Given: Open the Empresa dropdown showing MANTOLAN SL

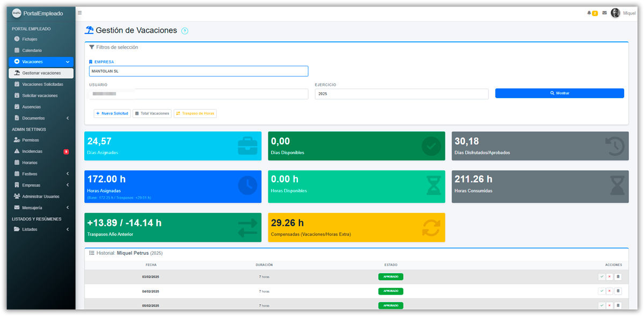Looking at the screenshot, I should pos(199,71).
